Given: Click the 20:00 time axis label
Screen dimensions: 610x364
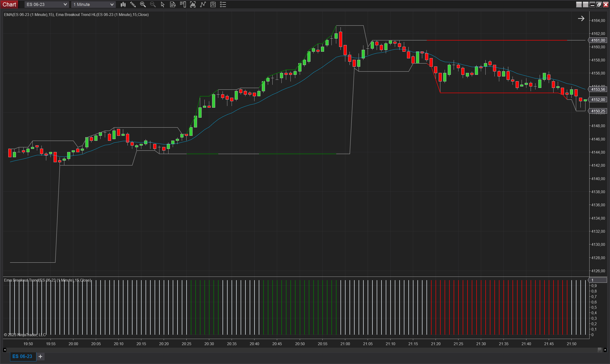Looking at the screenshot, I should coord(73,344).
